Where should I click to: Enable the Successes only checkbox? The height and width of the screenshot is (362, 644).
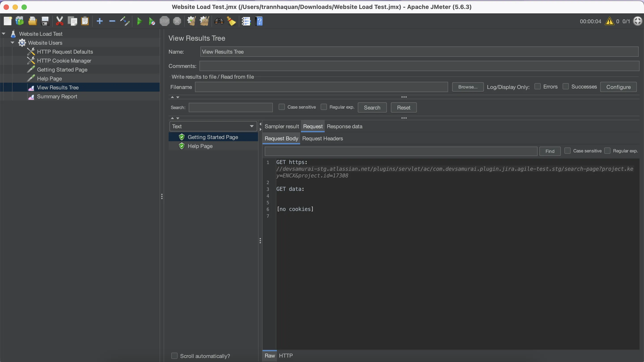(566, 86)
